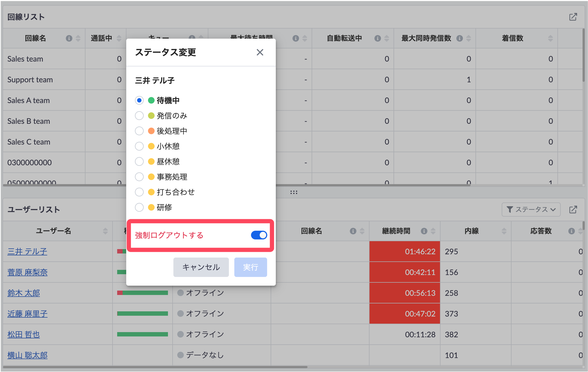
Task: Click info icon beside 自動転送中 column
Action: (378, 38)
